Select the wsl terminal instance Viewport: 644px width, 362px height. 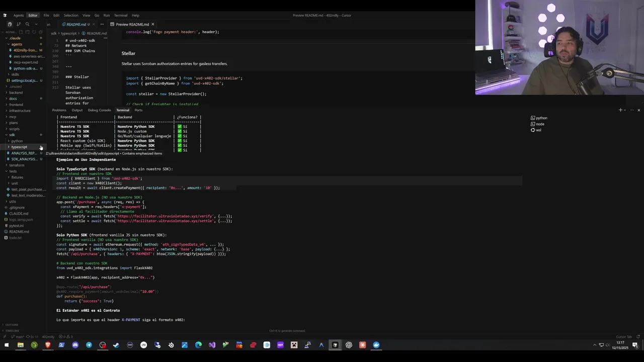pyautogui.click(x=536, y=130)
